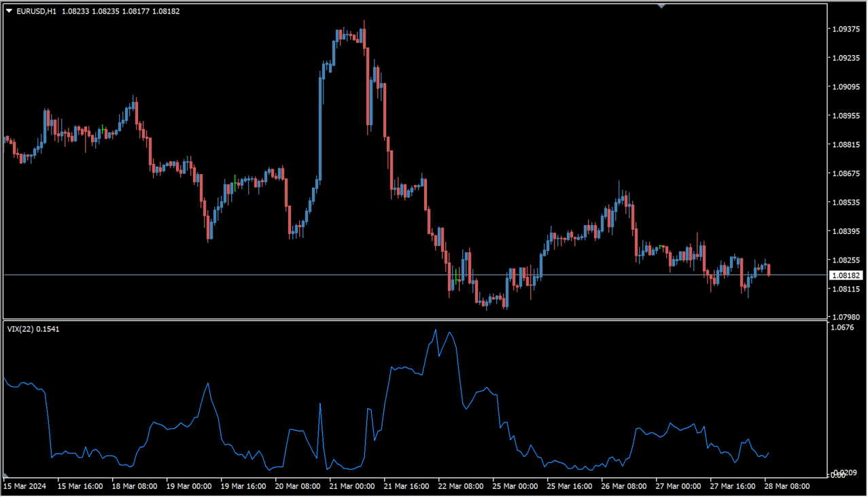Click the 25 Mar 00:00 time label
The height and width of the screenshot is (497, 868).
pos(515,486)
